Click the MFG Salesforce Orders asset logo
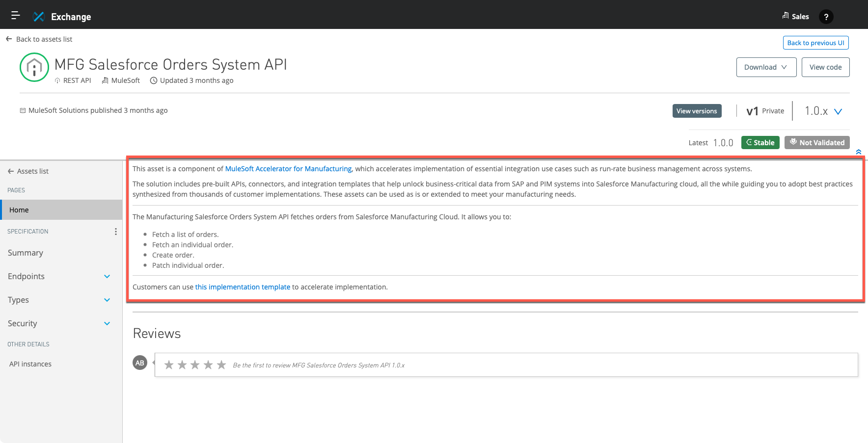 click(x=34, y=67)
